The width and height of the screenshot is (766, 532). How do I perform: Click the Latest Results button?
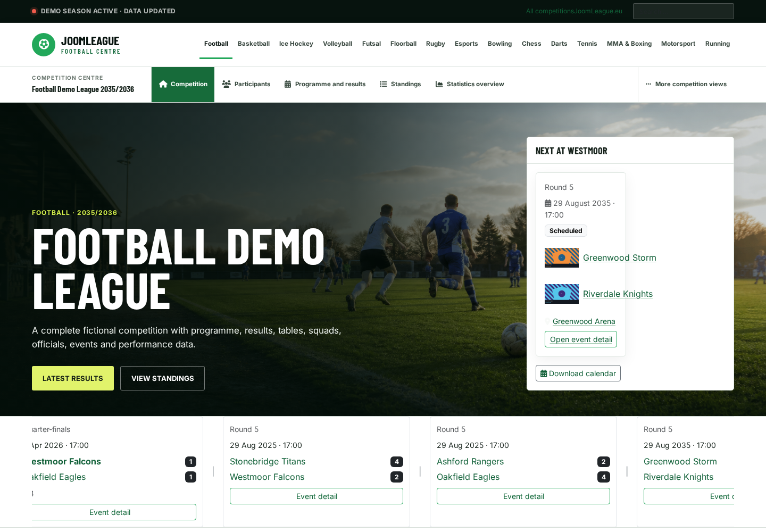point(73,378)
